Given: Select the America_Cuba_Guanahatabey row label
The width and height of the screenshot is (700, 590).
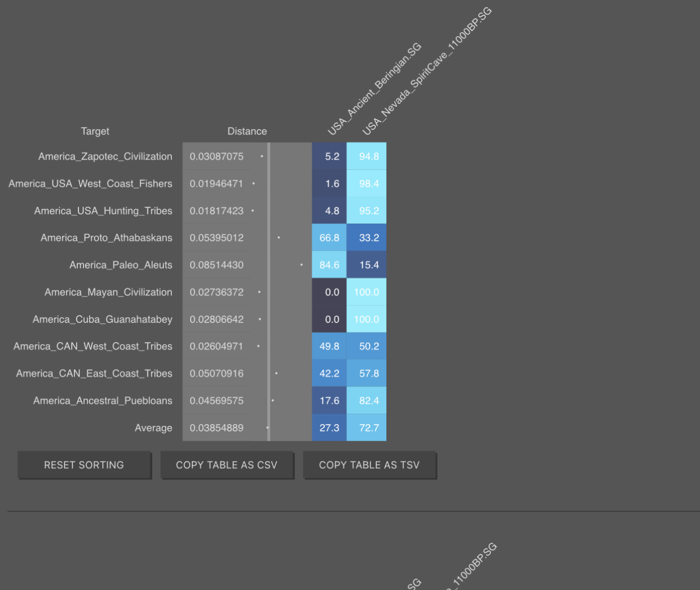Looking at the screenshot, I should [x=102, y=319].
